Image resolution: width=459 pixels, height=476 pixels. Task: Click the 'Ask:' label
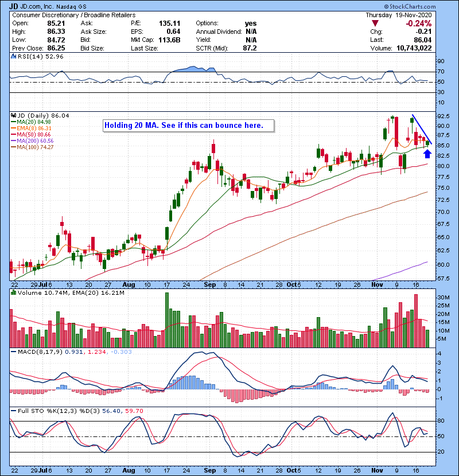tap(87, 24)
